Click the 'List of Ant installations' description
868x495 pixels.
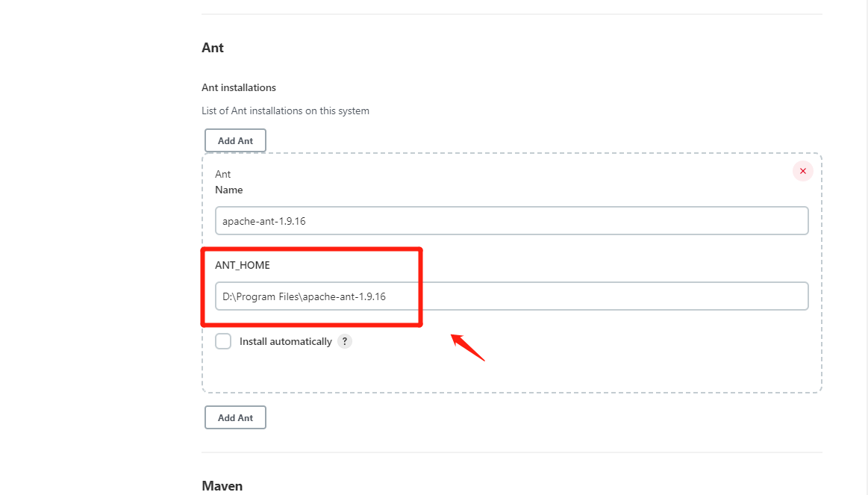point(285,110)
